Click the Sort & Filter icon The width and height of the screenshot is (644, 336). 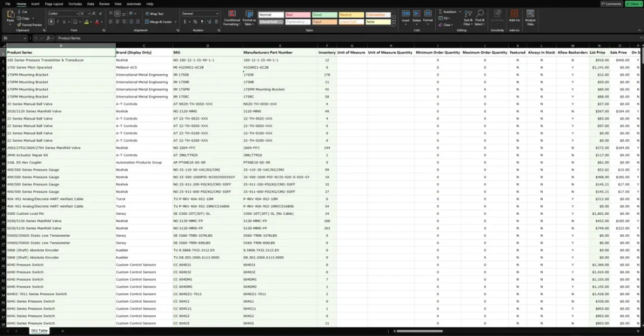click(x=468, y=16)
